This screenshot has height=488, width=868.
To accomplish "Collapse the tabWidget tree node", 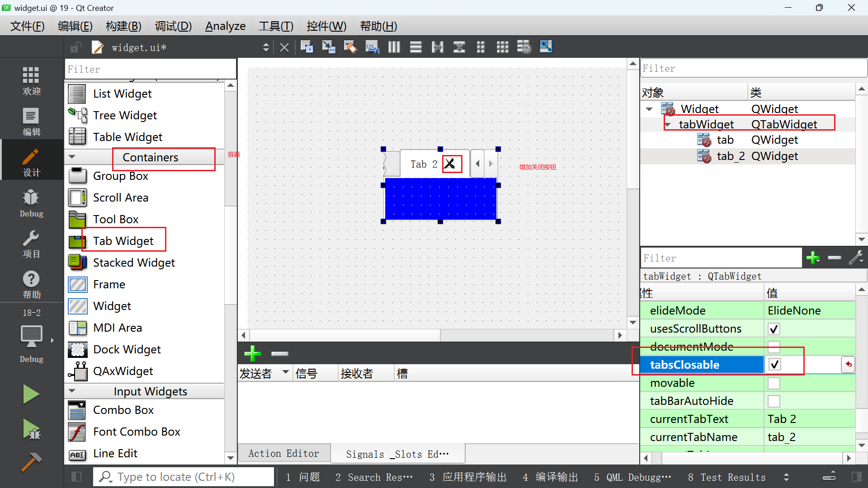I will 668,124.
